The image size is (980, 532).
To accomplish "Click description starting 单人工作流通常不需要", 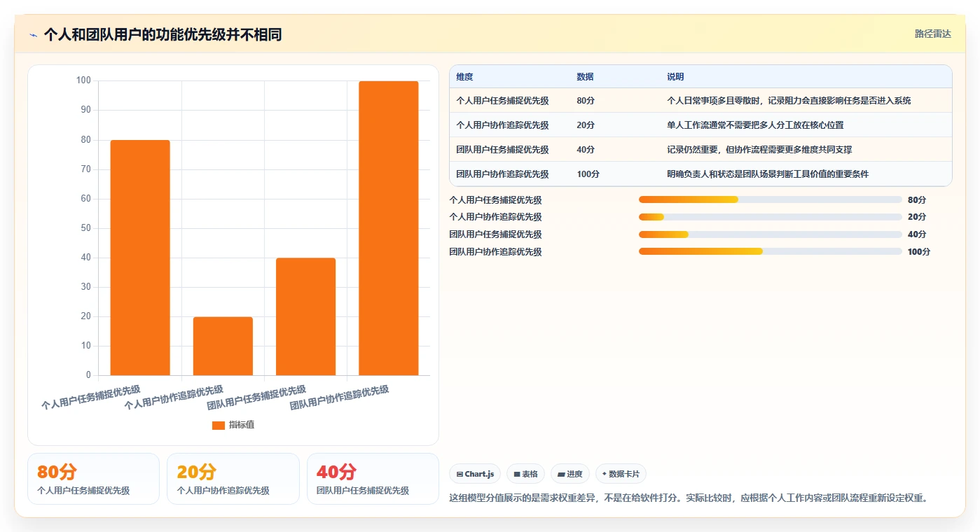I will click(755, 125).
